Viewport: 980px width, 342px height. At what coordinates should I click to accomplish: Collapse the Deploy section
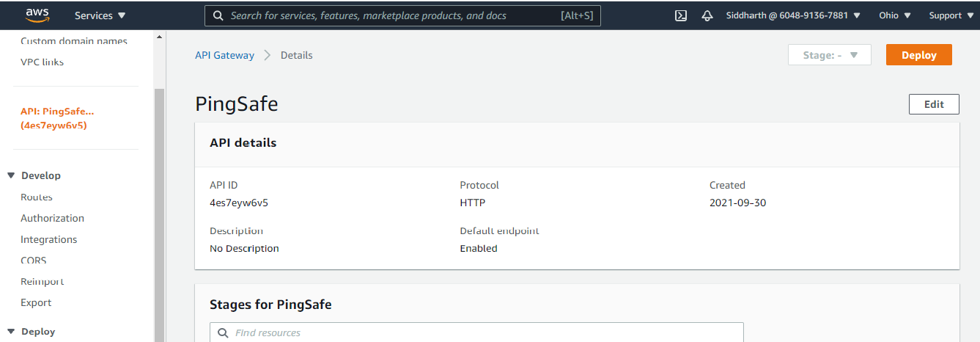tap(11, 332)
